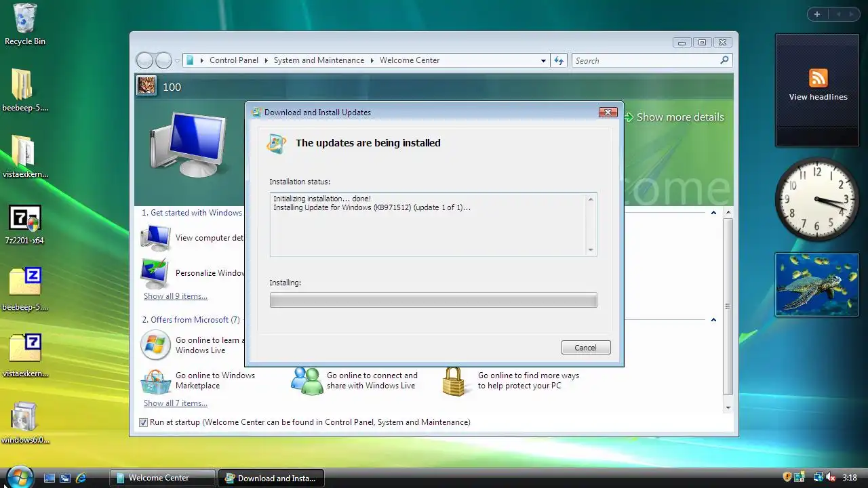Click the Windows Security Alerts shield tray icon
The image size is (868, 488).
click(787, 477)
